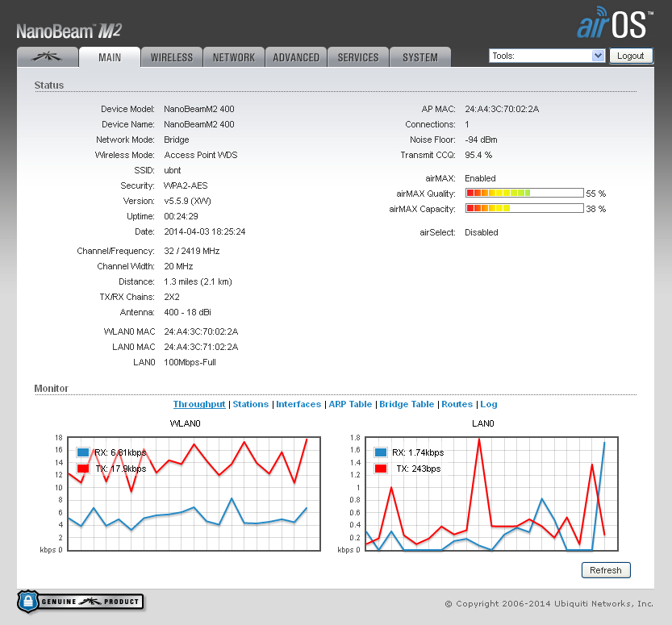
Task: Click the Channel/Frequency value 32 / 2419 MHz
Action: point(191,251)
